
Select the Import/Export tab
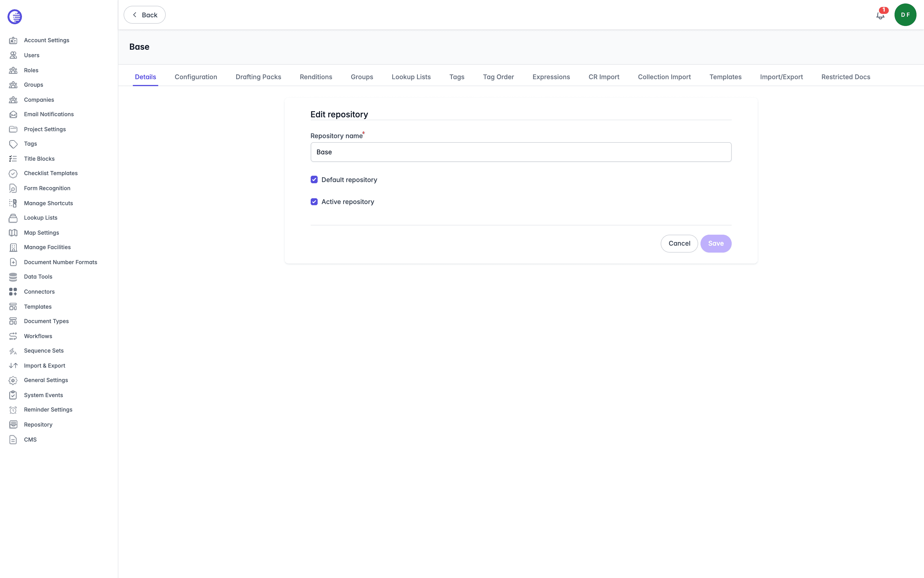(x=781, y=77)
